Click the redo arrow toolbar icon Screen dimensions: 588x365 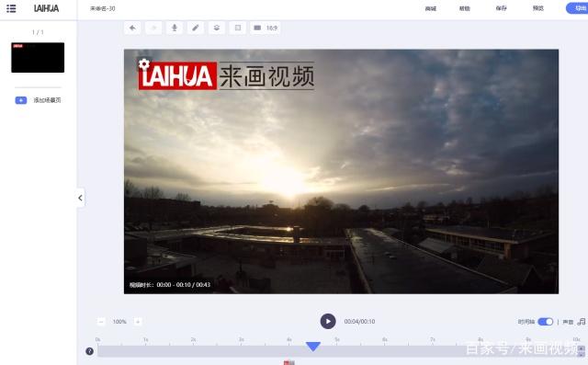tap(153, 28)
